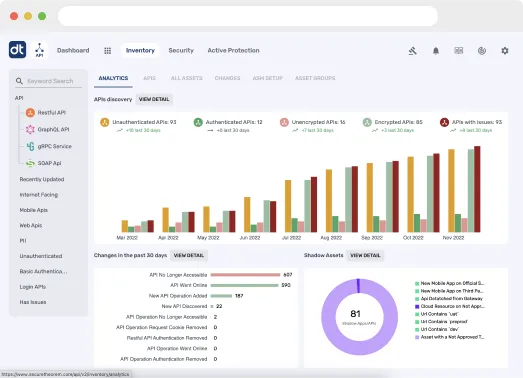Filter by Internet Facing
The image size is (523, 378).
click(39, 195)
